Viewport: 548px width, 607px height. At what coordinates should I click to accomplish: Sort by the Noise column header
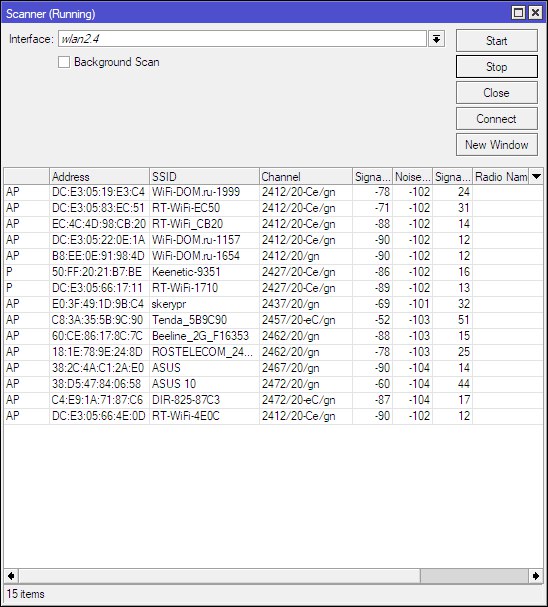pyautogui.click(x=412, y=177)
